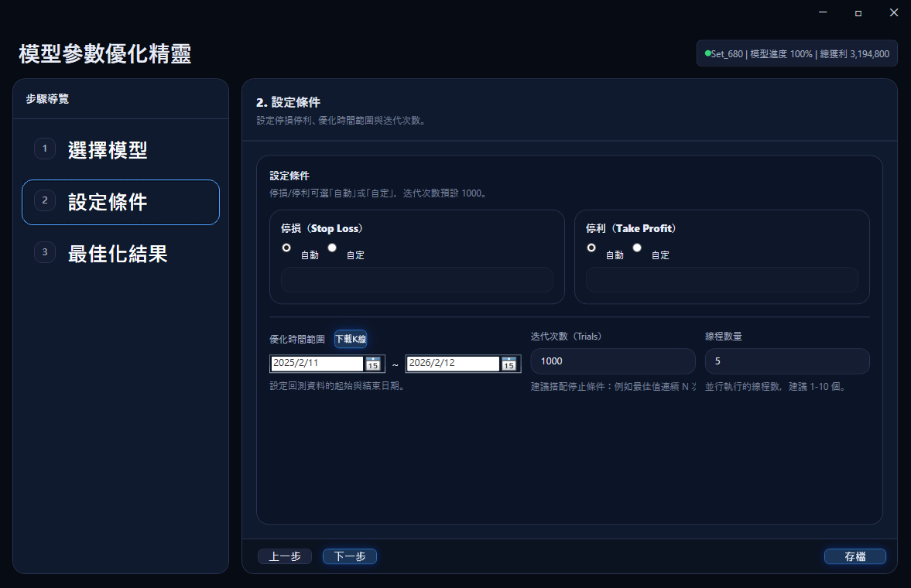This screenshot has width=911, height=588.
Task: Save settings with the 存檔 button
Action: (854, 556)
